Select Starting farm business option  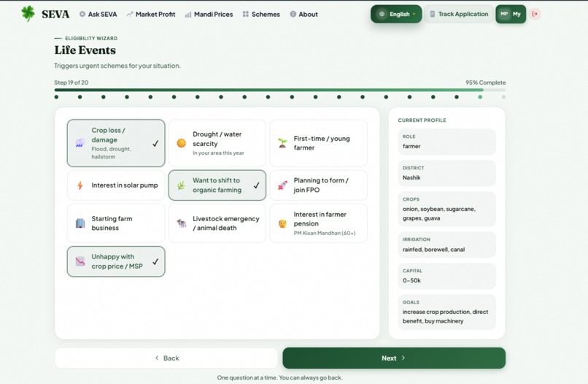pyautogui.click(x=116, y=223)
